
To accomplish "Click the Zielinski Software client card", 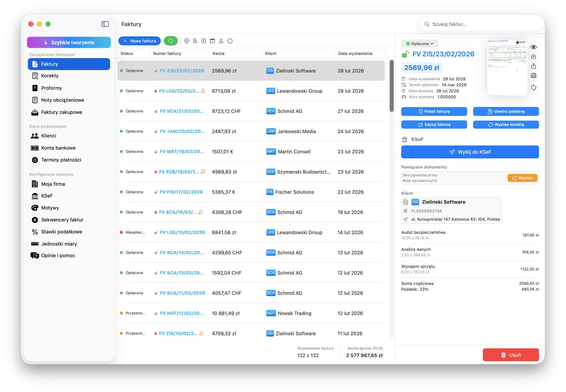I will [x=451, y=211].
